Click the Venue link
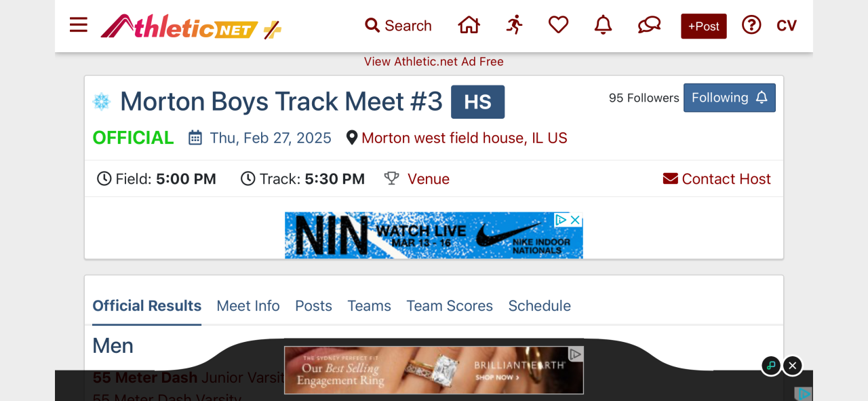868x401 pixels. click(428, 179)
